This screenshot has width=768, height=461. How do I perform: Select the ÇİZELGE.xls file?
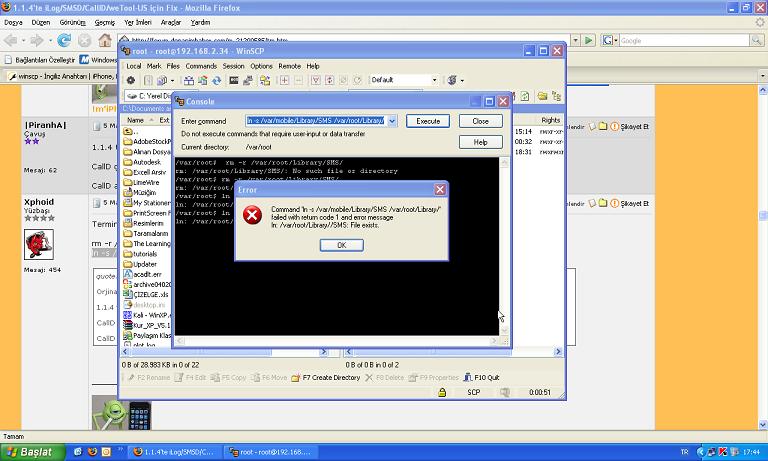tap(146, 294)
